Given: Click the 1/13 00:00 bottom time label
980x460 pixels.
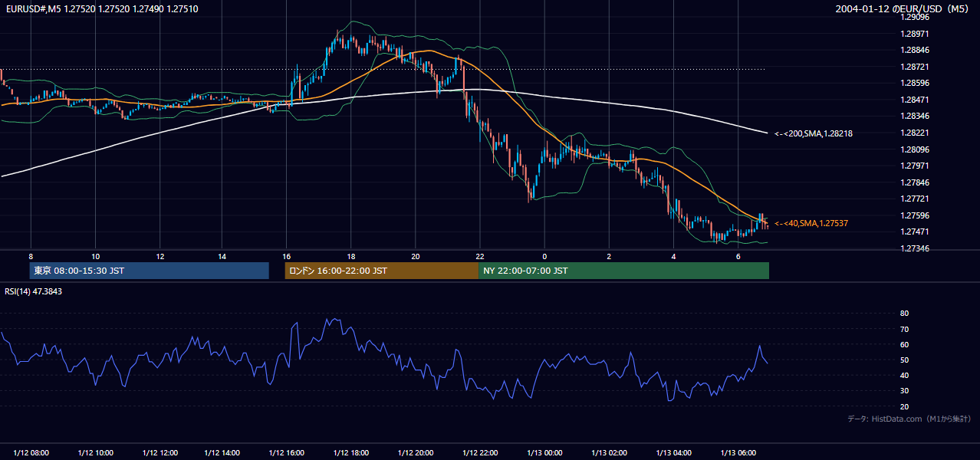Looking at the screenshot, I should 544,452.
